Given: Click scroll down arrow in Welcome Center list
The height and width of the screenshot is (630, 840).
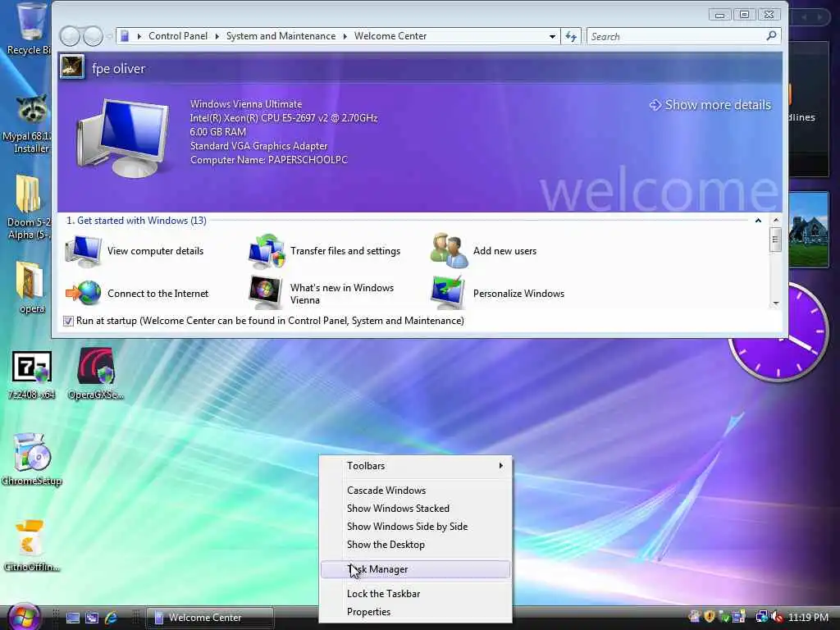Looking at the screenshot, I should pos(775,304).
